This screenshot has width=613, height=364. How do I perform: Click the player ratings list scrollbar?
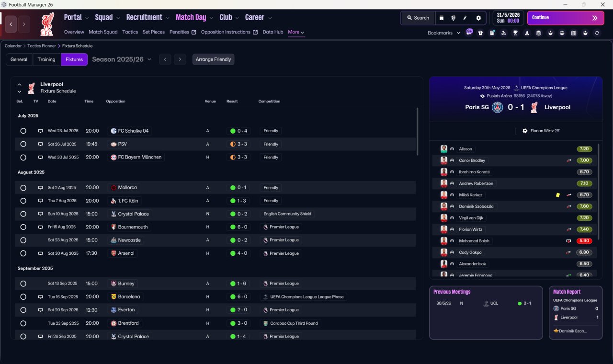click(x=599, y=192)
